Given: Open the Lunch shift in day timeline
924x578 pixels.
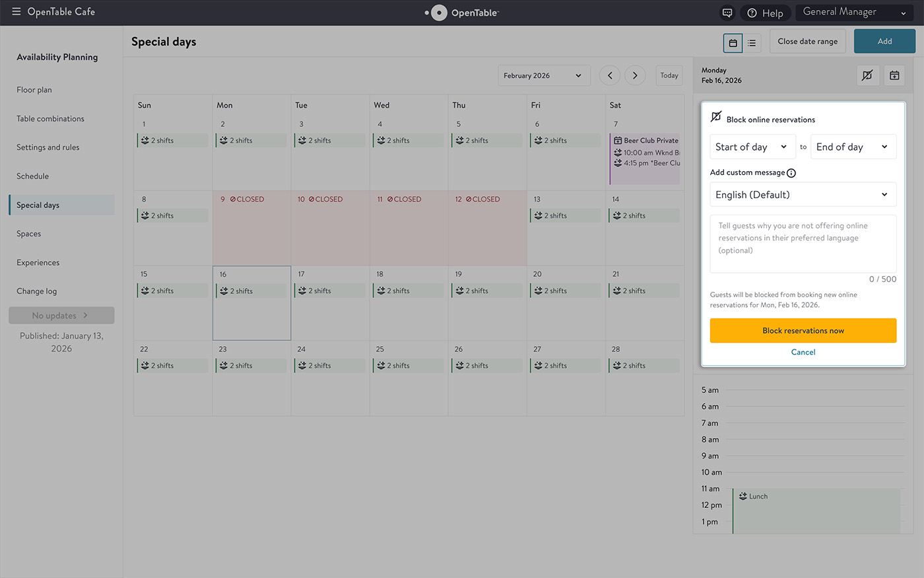Looking at the screenshot, I should [816, 511].
